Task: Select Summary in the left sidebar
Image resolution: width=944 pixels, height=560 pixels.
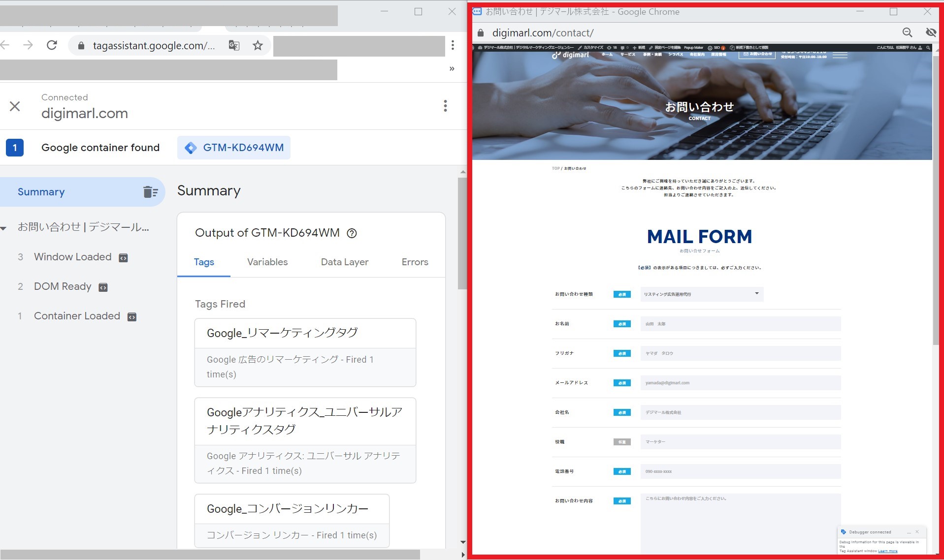Action: [x=82, y=192]
